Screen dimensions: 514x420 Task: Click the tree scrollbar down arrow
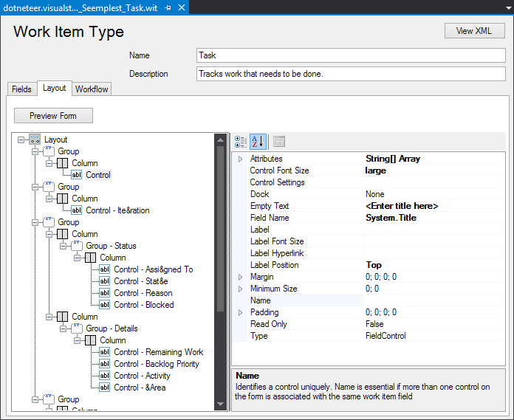pos(220,404)
